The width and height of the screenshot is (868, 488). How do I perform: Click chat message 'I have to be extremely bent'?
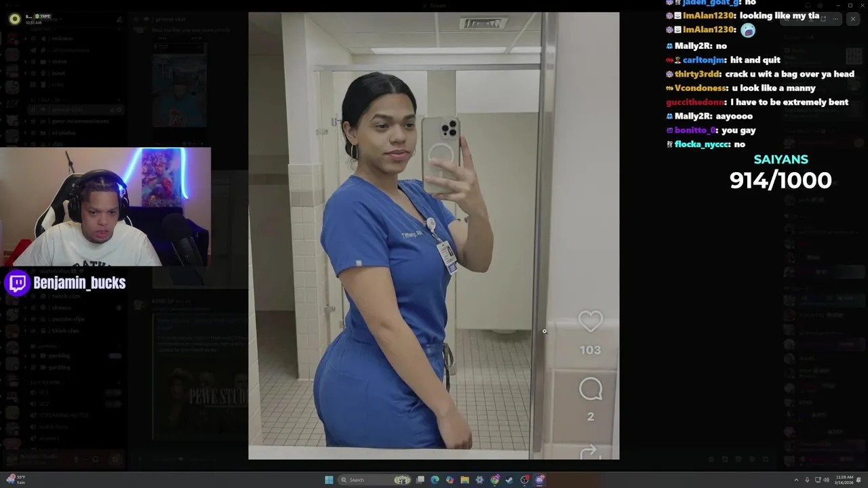789,102
